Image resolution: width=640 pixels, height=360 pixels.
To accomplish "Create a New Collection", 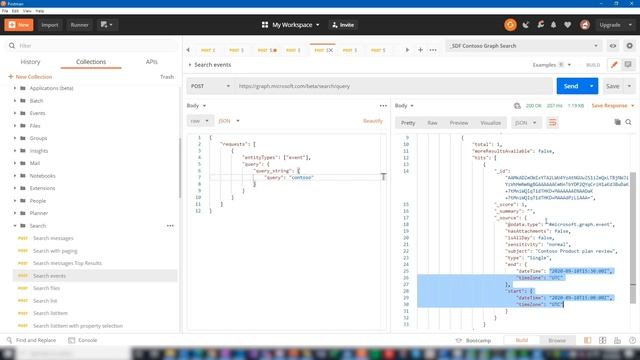I will 30,77.
